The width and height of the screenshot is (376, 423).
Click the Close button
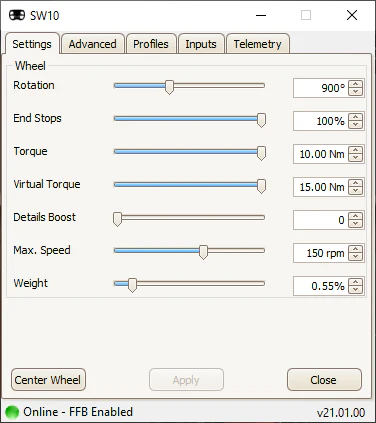(324, 380)
